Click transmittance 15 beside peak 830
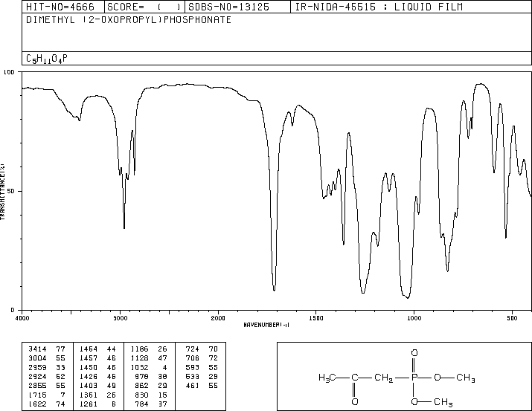The height and width of the screenshot is (411, 532). pos(162,395)
